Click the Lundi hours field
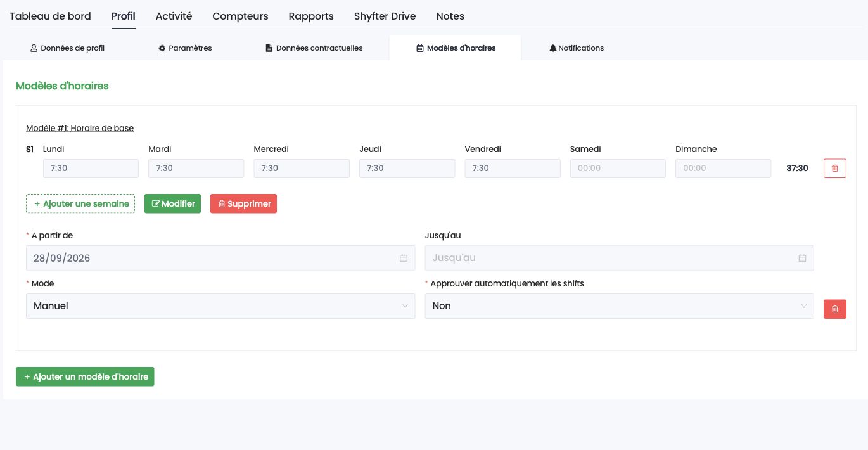 pyautogui.click(x=91, y=169)
